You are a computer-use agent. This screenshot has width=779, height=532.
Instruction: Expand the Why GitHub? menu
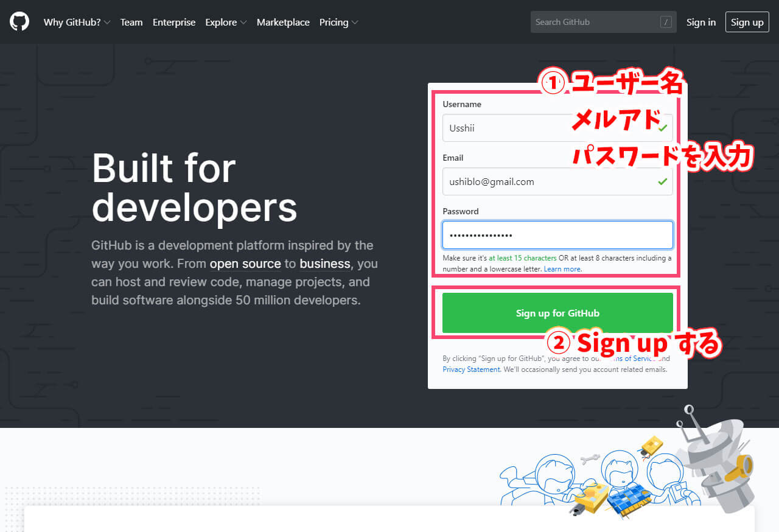(x=77, y=22)
